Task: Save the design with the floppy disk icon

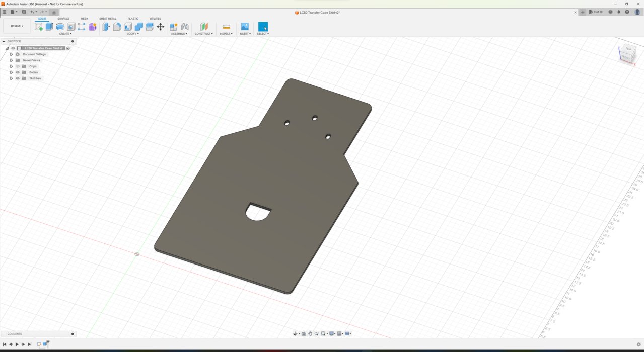Action: click(x=23, y=12)
